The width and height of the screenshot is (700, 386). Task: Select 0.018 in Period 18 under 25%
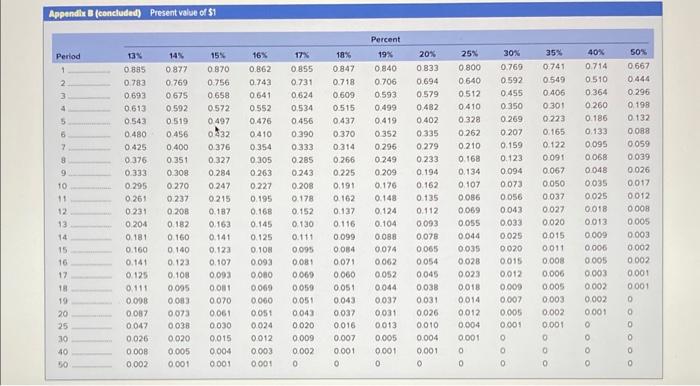point(469,287)
